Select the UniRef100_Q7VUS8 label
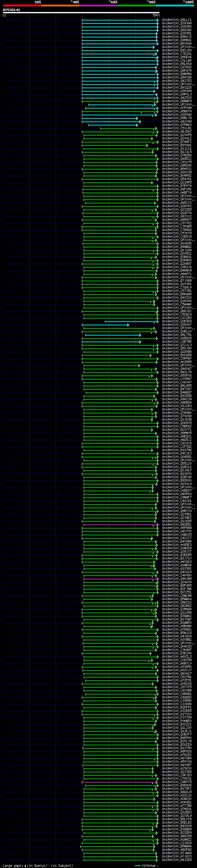The width and height of the screenshot is (197, 868). [x=176, y=416]
